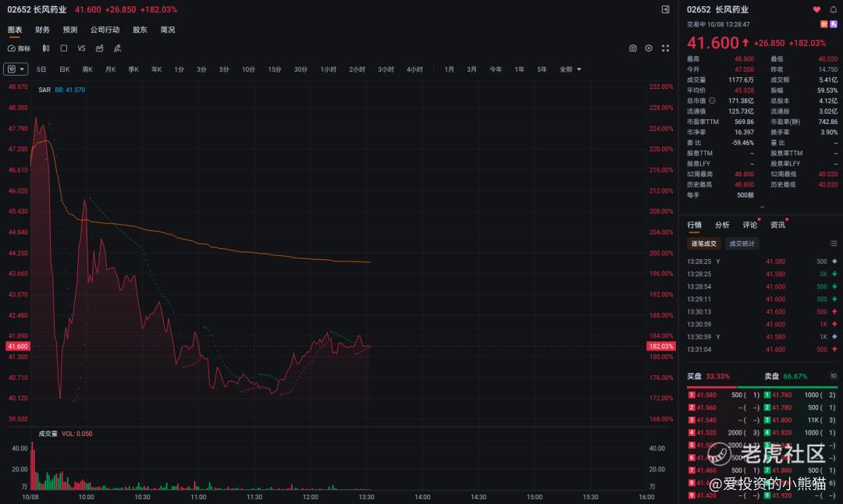Select the 5日 timeframe
Image resolution: width=843 pixels, height=504 pixels.
pos(41,69)
